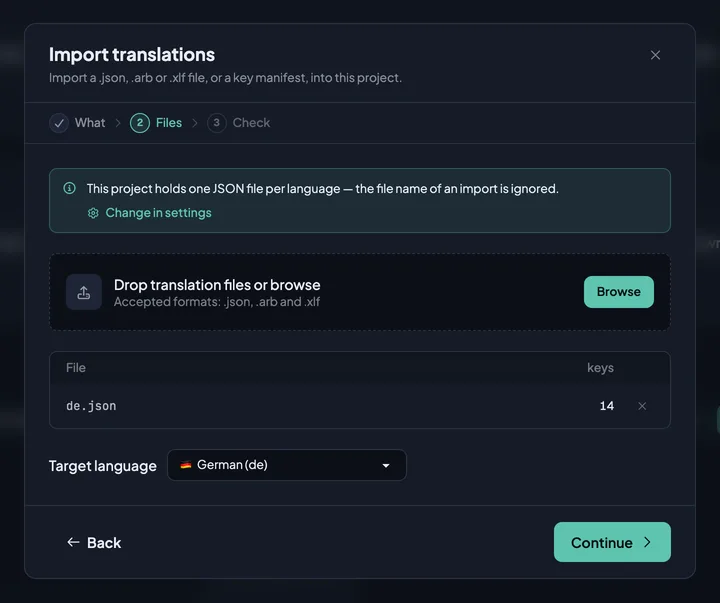This screenshot has width=720, height=603.
Task: Select the de.json file row
Action: pos(360,406)
